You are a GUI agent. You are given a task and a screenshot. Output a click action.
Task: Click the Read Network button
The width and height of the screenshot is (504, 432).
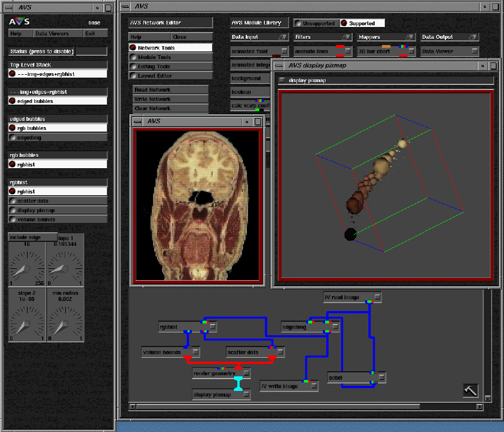coord(170,89)
